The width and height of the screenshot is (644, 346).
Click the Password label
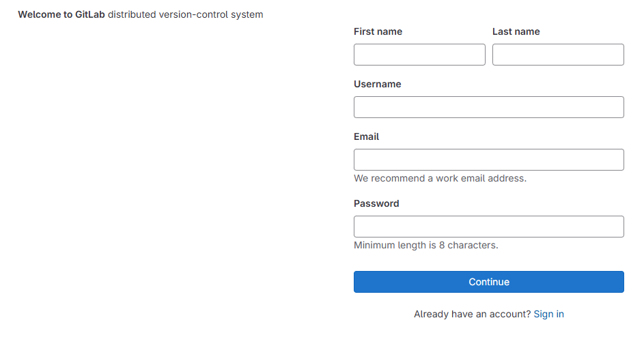pyautogui.click(x=376, y=203)
